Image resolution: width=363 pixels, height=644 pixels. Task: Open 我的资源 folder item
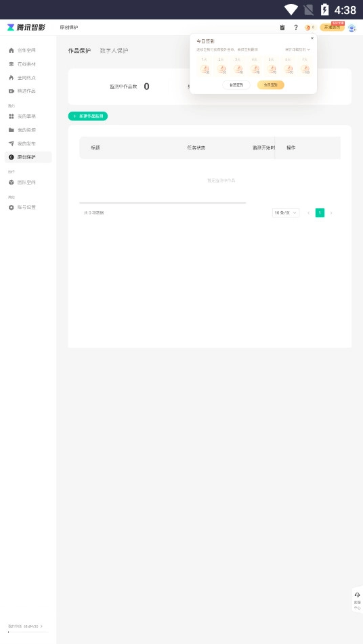[x=22, y=130]
